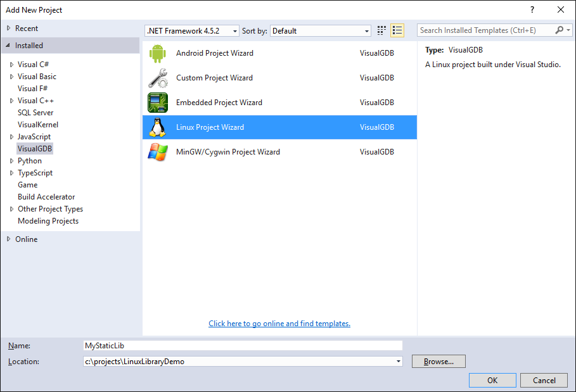This screenshot has width=576, height=392.
Task: Select SQL Server in the tree
Action: point(35,113)
